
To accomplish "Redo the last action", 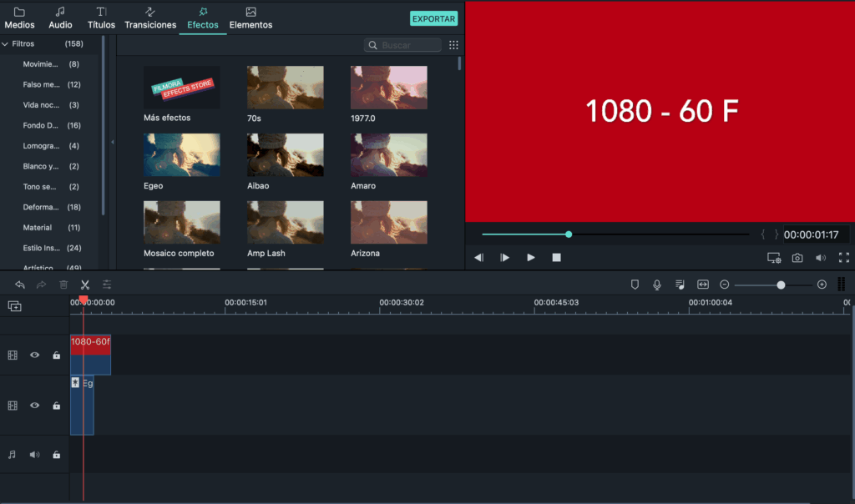I will tap(43, 285).
